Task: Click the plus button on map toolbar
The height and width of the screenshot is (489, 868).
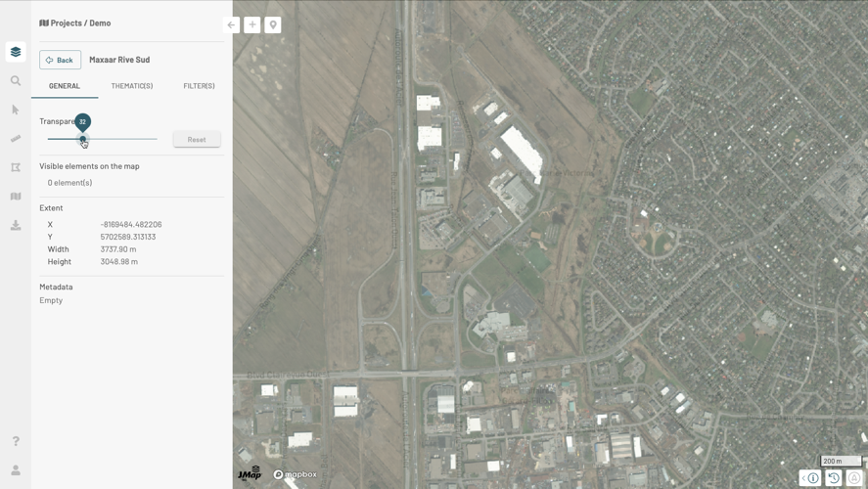Action: pyautogui.click(x=252, y=24)
